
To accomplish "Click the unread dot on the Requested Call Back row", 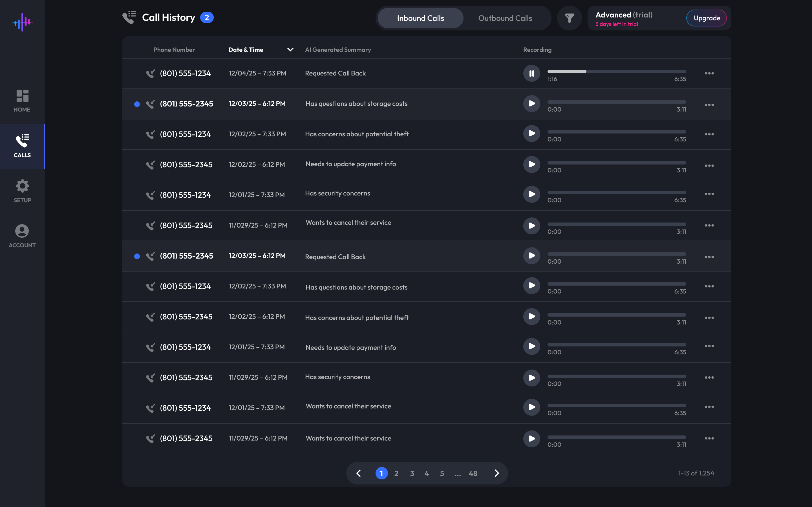I will [x=137, y=257].
